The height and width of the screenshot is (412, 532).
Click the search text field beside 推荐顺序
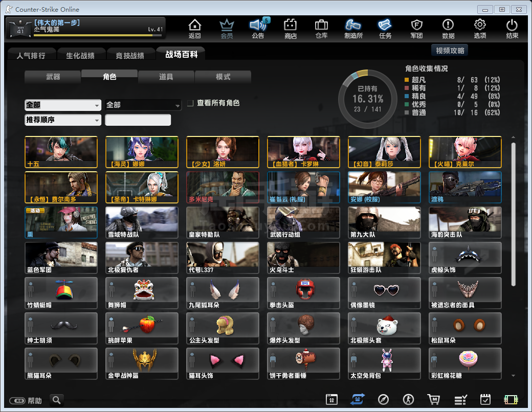(x=138, y=120)
